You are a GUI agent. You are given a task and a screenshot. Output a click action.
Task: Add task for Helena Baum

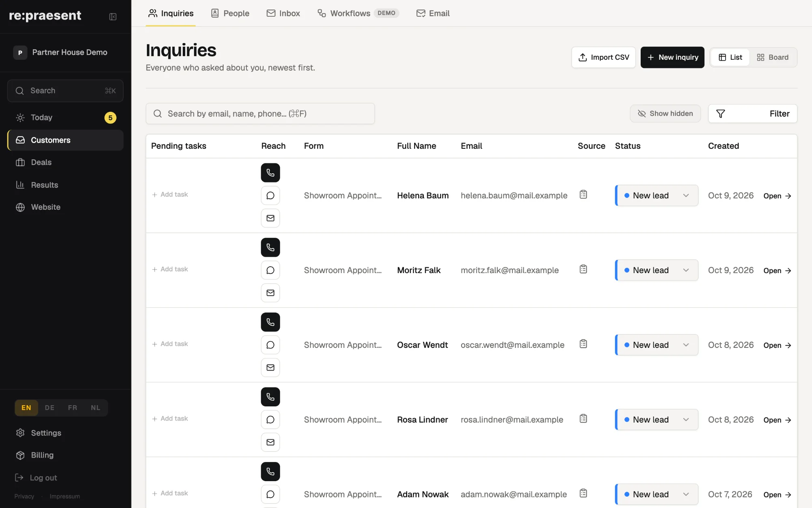pos(170,195)
